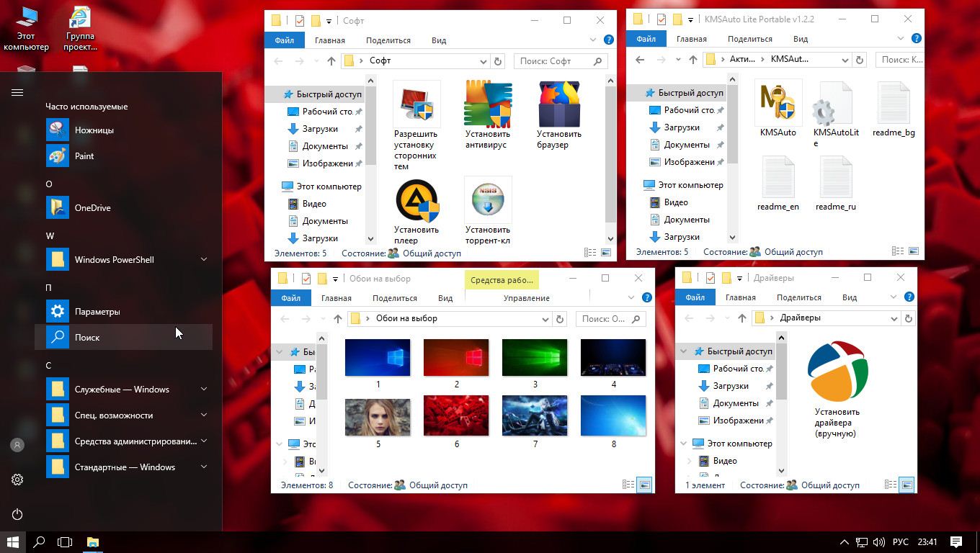Open address dropdown in 'Обои на выбор'
The image size is (980, 553).
click(x=545, y=318)
